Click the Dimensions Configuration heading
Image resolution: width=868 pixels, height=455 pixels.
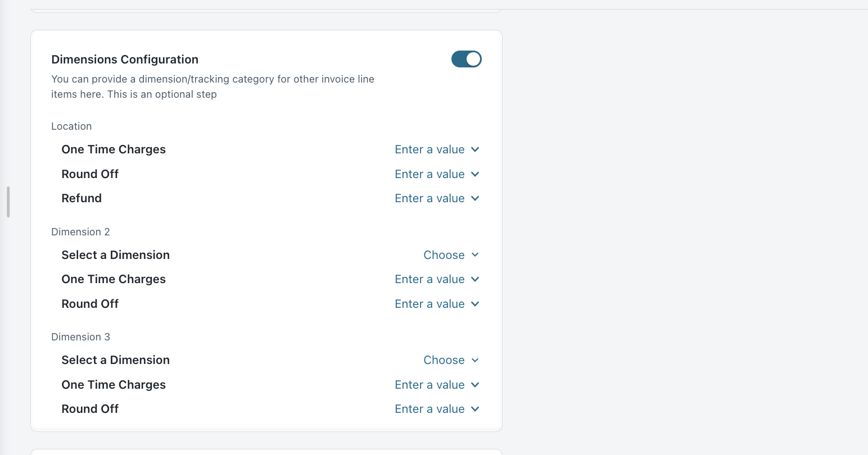coord(125,60)
